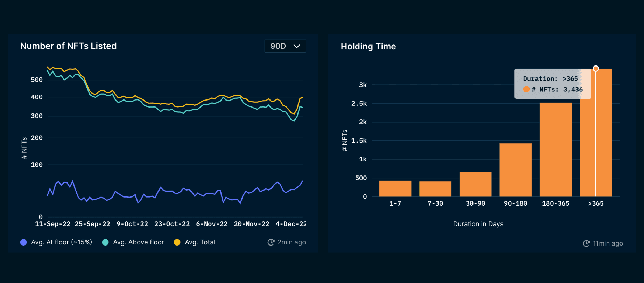Image resolution: width=644 pixels, height=283 pixels.
Task: Click the refresh icon beside "11min ago"
Action: click(586, 243)
